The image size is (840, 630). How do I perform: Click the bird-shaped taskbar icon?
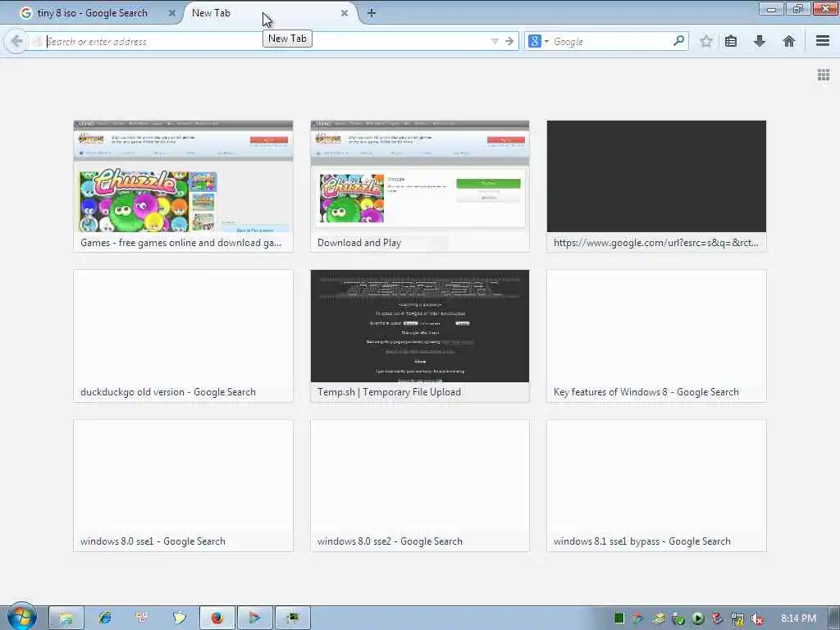[179, 619]
